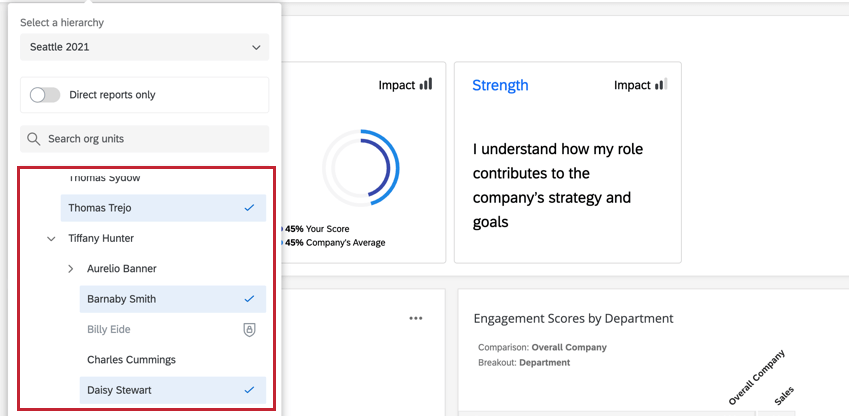Open the three-dot widget options menu
Viewport: 849px width, 416px height.
click(416, 318)
